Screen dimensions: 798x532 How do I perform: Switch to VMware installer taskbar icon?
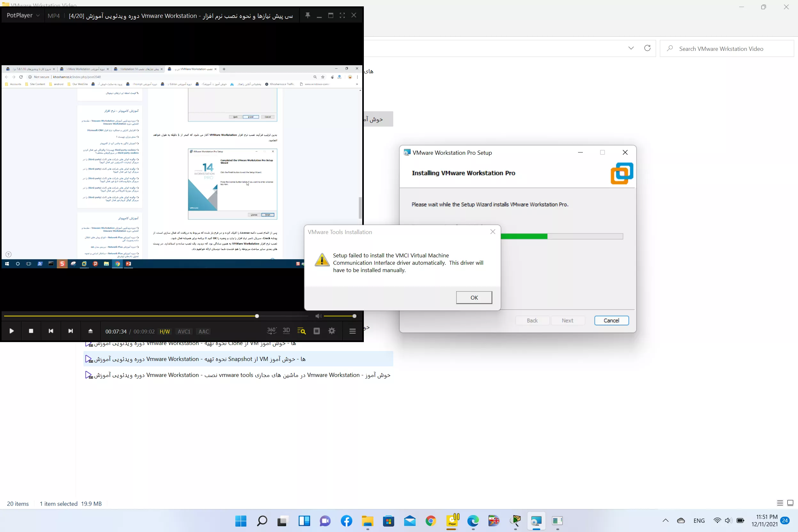click(x=536, y=521)
